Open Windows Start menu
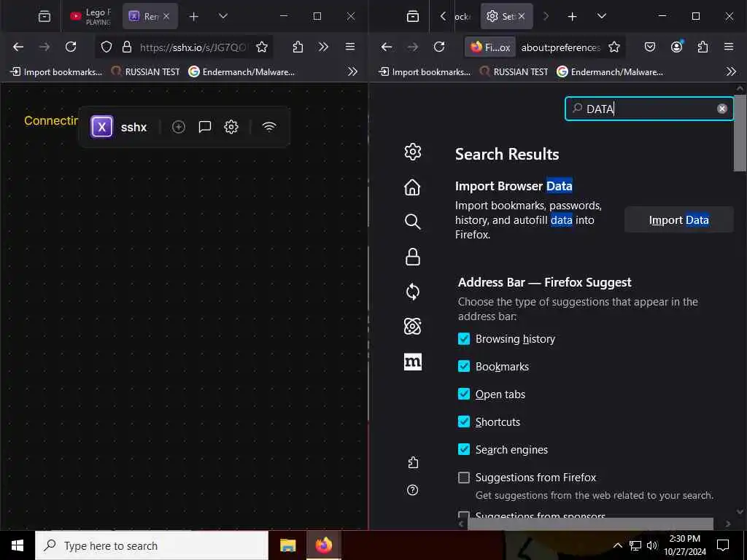 coord(18,545)
